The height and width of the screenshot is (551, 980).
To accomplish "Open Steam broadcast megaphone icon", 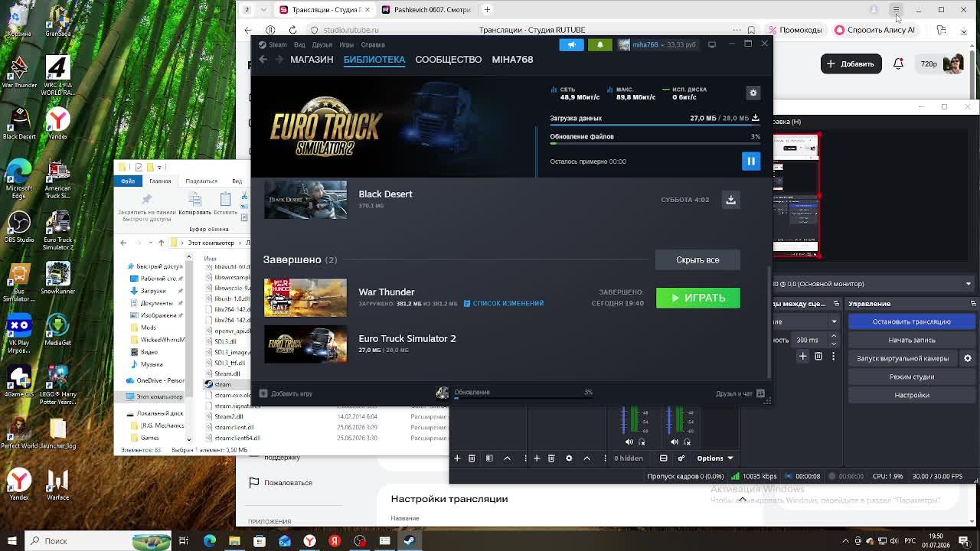I will [x=571, y=45].
